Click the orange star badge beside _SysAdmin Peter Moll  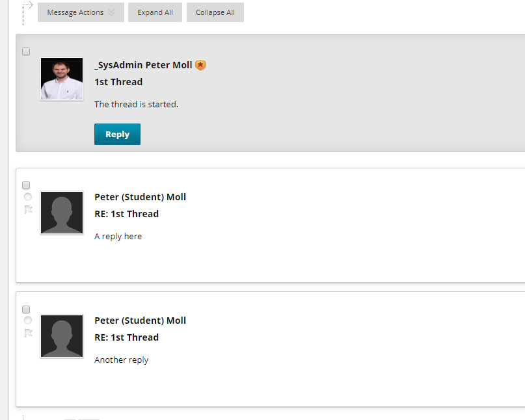pos(200,65)
